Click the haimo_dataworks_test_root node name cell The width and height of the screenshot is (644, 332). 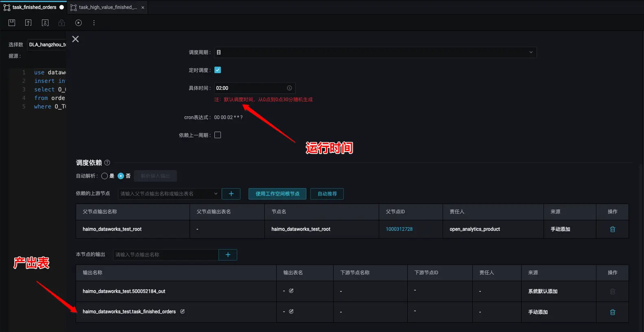click(x=301, y=229)
